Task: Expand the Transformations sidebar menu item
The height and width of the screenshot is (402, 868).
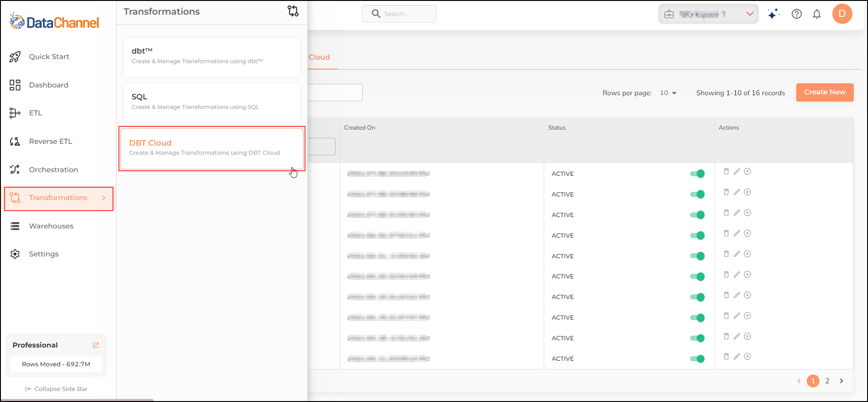Action: (59, 198)
